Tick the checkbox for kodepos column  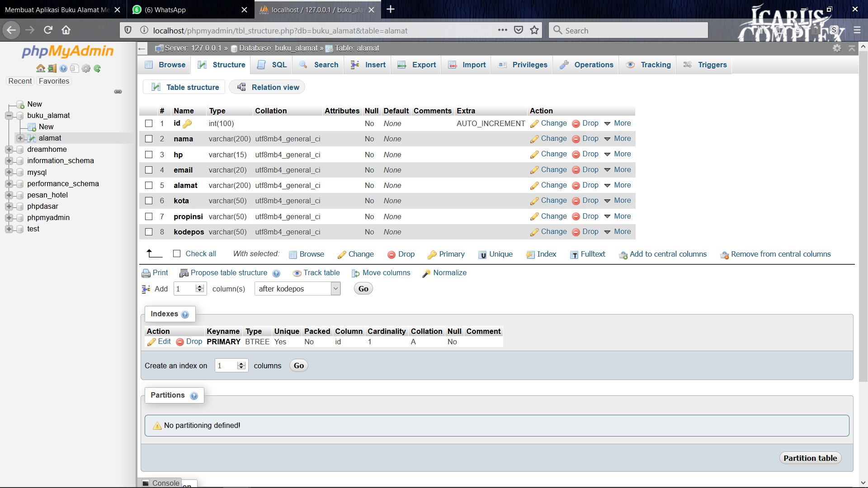pyautogui.click(x=149, y=232)
